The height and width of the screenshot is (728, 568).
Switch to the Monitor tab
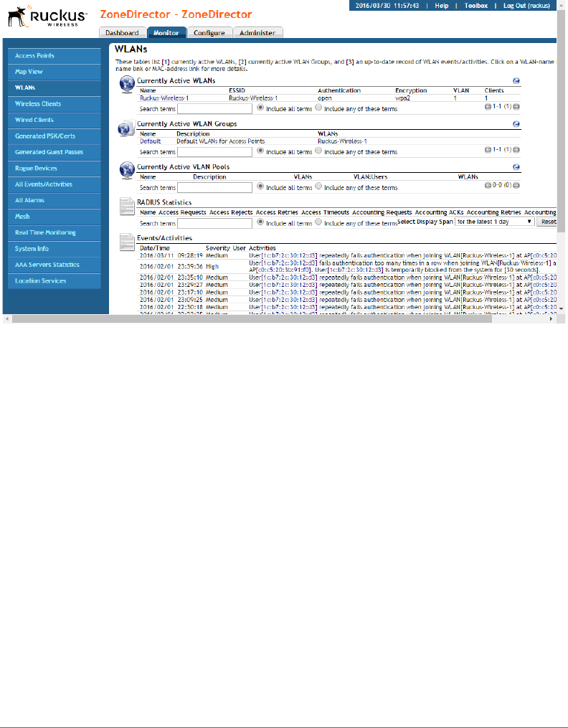166,32
